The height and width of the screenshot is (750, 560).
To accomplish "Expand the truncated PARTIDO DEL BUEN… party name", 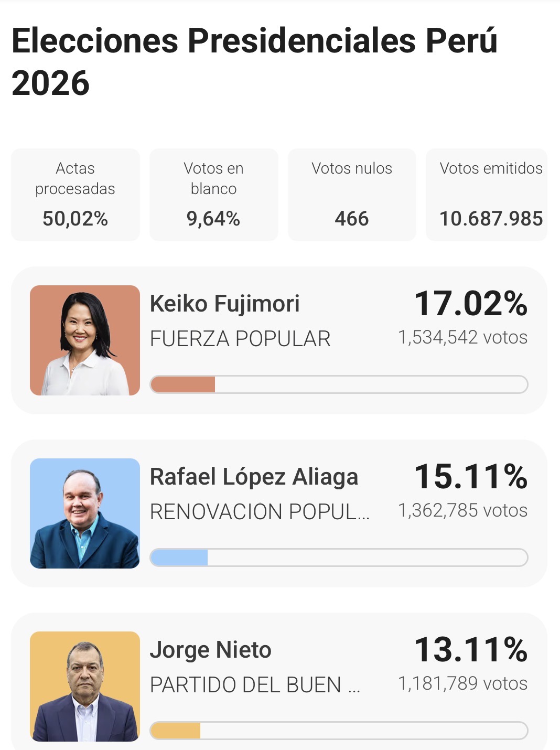I will click(255, 685).
